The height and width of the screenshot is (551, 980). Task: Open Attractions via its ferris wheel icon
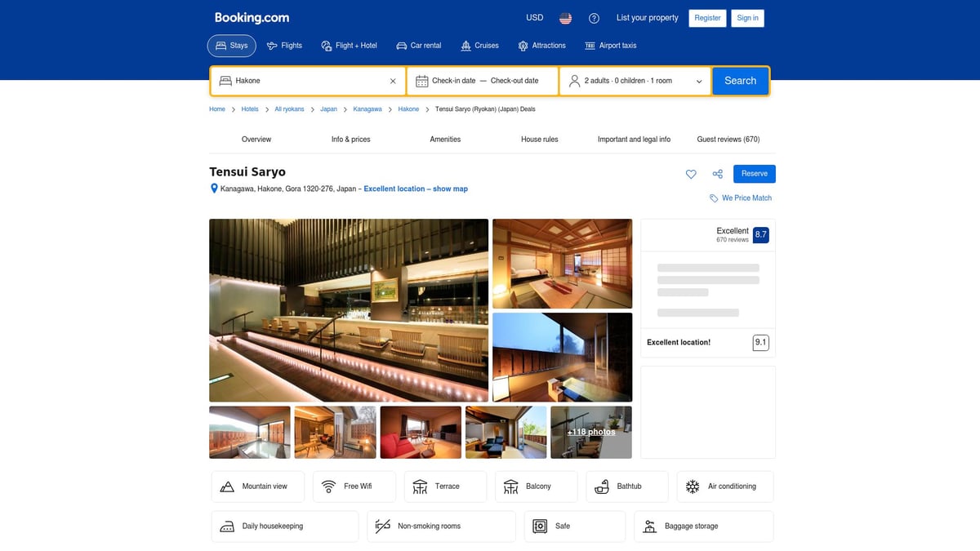tap(521, 46)
